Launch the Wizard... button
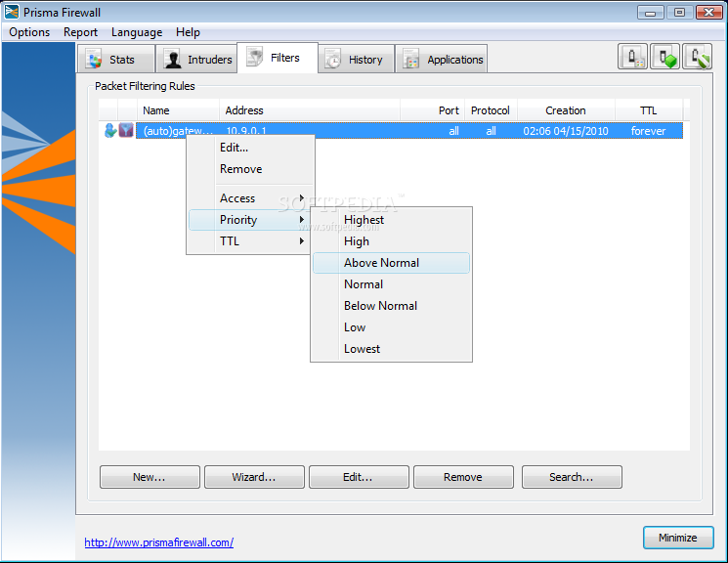728x563 pixels. (254, 477)
